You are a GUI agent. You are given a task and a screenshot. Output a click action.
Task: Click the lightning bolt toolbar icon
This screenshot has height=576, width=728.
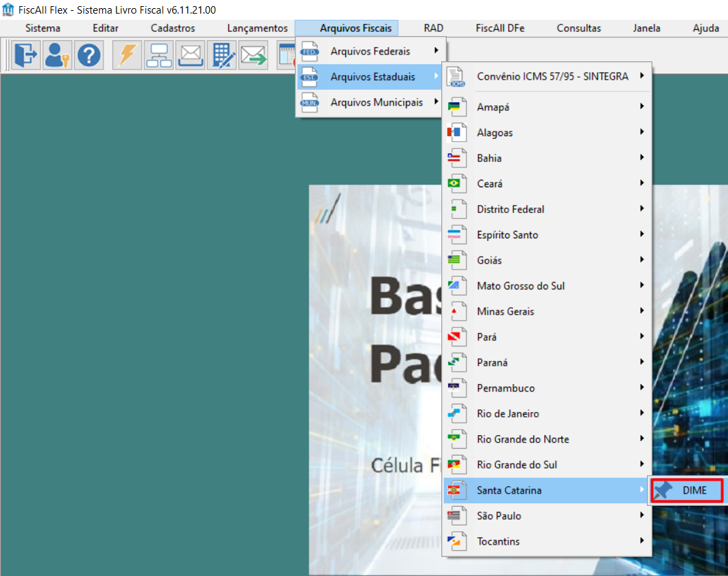[127, 55]
